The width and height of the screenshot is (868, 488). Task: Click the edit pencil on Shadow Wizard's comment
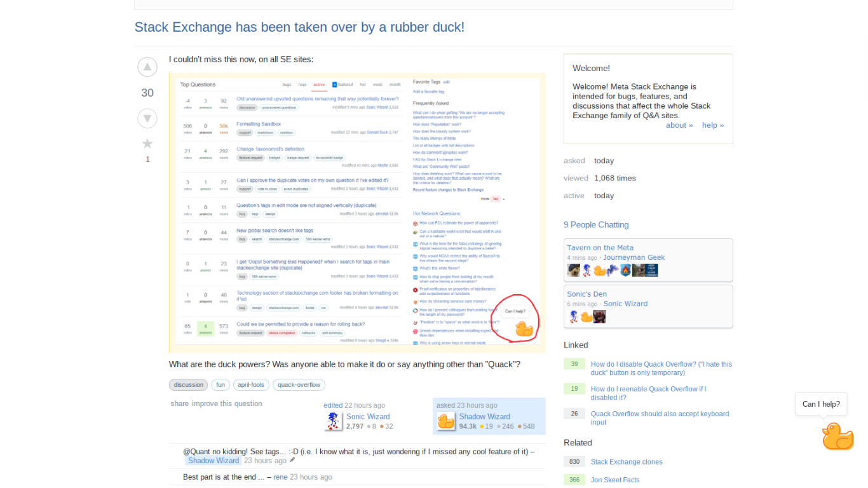click(292, 460)
